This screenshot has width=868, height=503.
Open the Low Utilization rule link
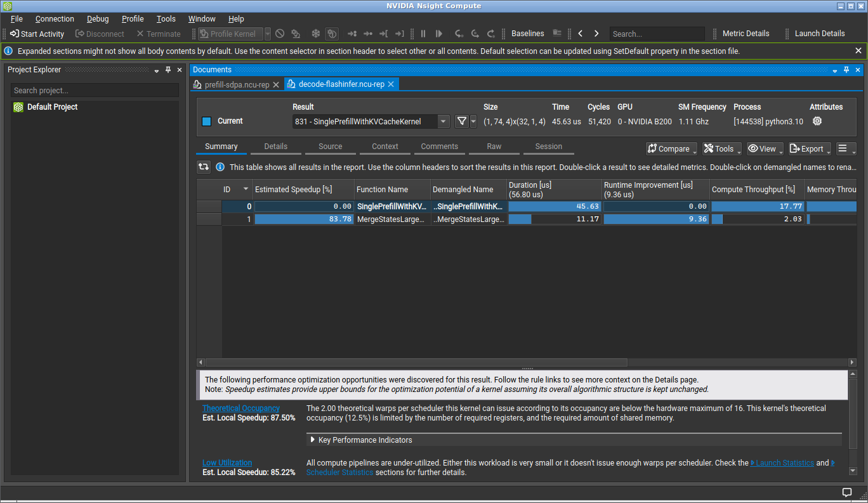click(x=227, y=462)
